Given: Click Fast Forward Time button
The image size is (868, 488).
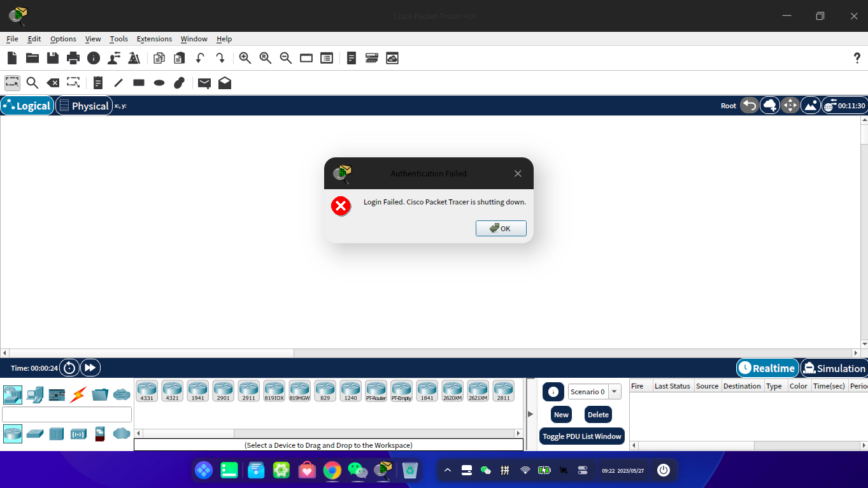Looking at the screenshot, I should (x=90, y=368).
